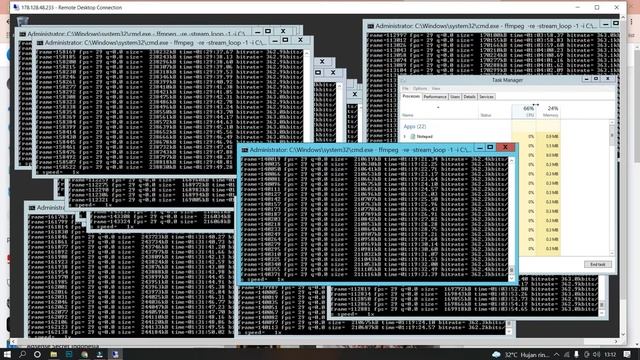Switch to the Performance tab in Task Manager
Screen dimensions: 640x360
point(435,97)
